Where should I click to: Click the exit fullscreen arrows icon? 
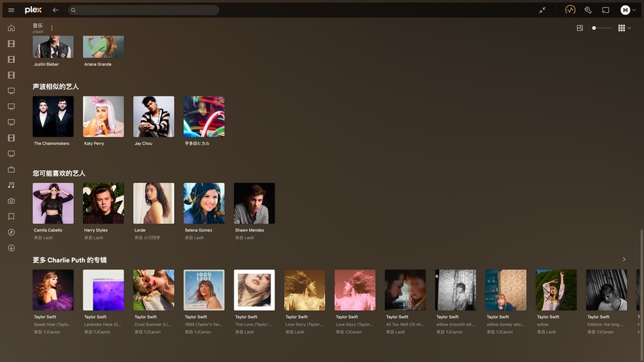pos(542,10)
